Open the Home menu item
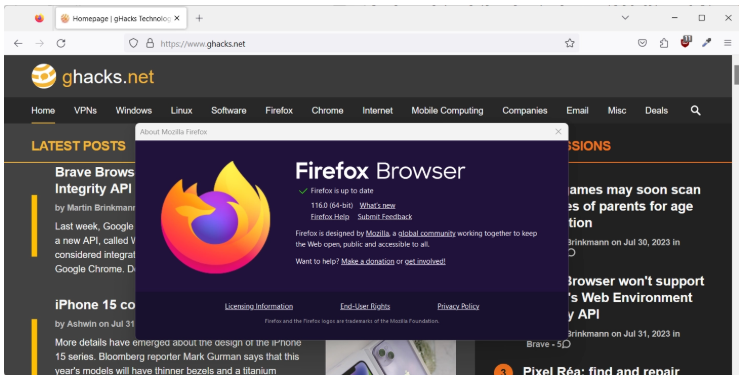This screenshot has height=375, width=739. click(x=43, y=111)
